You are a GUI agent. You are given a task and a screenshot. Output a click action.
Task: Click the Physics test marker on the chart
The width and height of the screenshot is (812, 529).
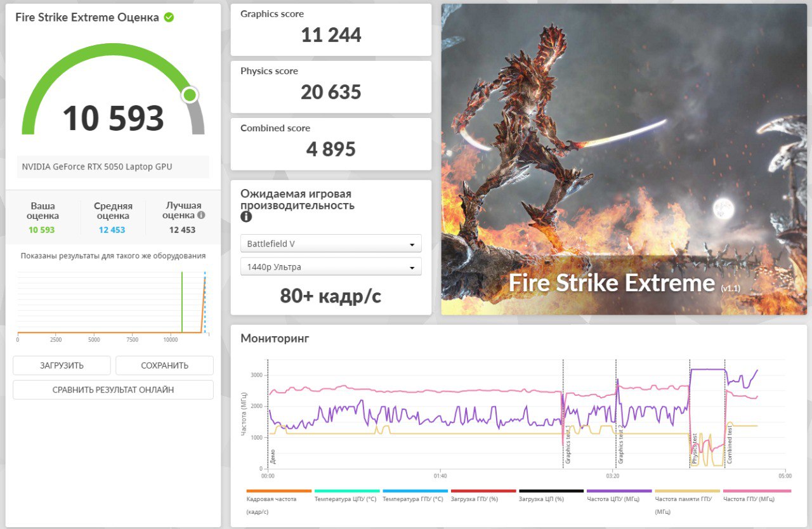point(695,449)
